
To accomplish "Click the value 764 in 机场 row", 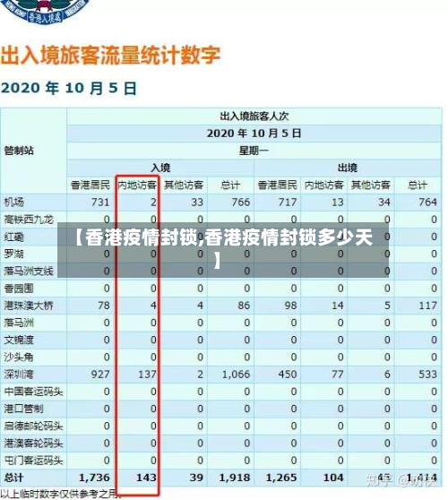I will point(428,203).
